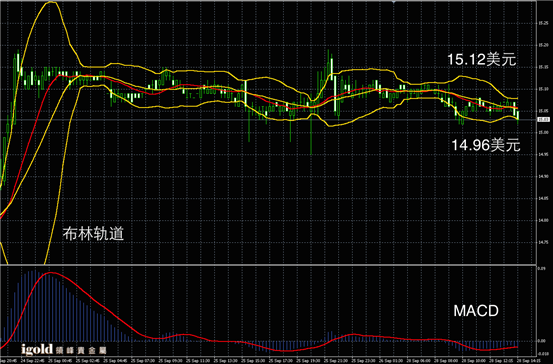Click the red MACD signal line peak

pos(50,273)
